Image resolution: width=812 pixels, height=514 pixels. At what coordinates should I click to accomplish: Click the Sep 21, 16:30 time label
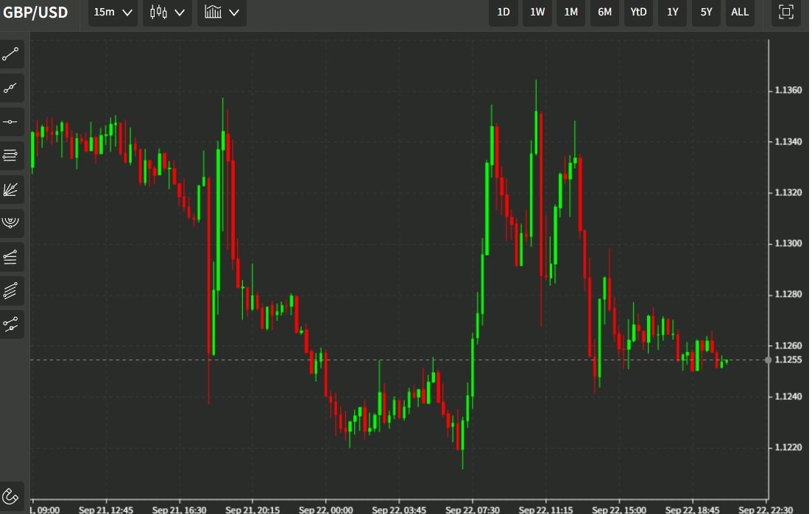(x=179, y=510)
